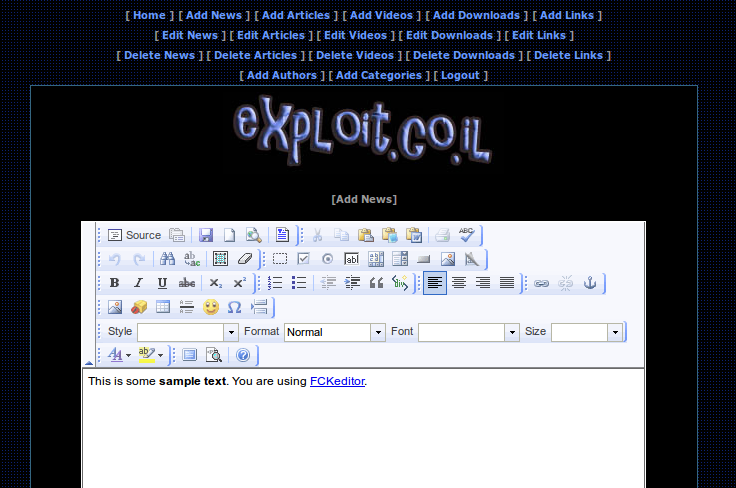Click inside the editor text area
This screenshot has height=488, width=736.
click(363, 435)
